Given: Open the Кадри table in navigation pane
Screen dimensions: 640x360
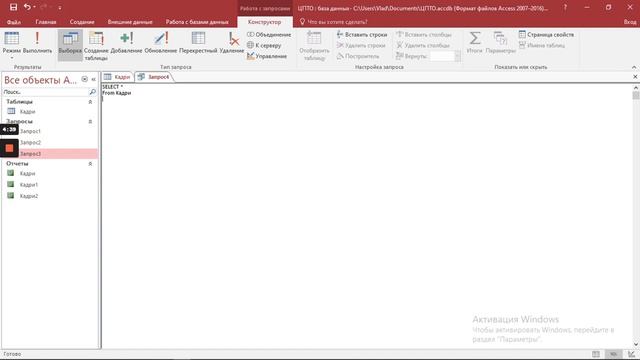Looking at the screenshot, I should 27,111.
